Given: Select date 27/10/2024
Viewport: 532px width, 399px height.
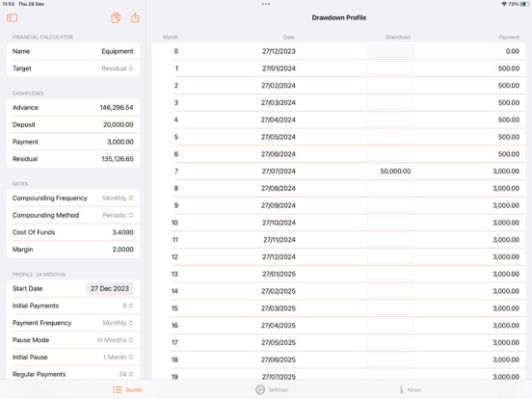Looking at the screenshot, I should coord(279,223).
